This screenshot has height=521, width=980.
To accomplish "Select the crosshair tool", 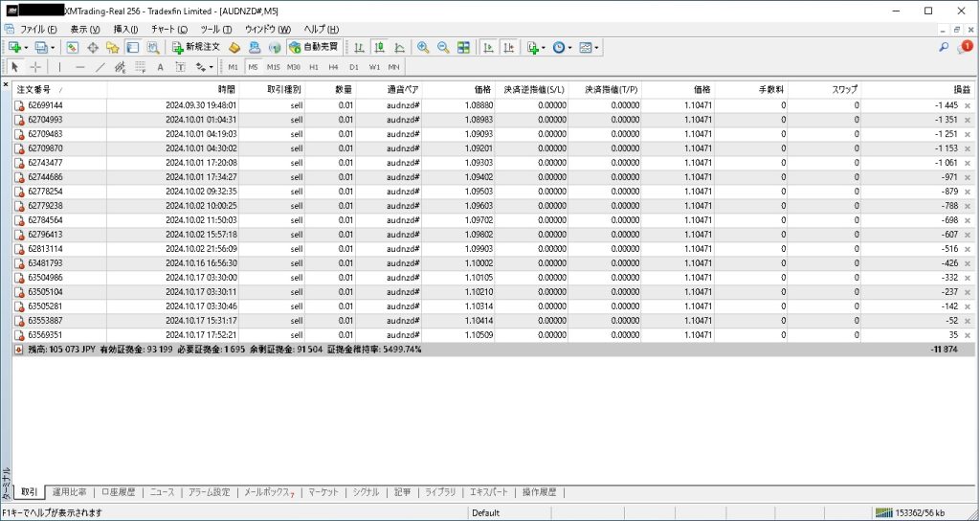I will [x=35, y=67].
